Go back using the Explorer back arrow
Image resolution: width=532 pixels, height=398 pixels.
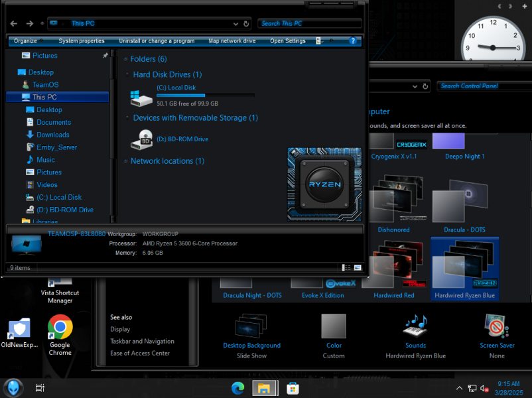tap(14, 23)
